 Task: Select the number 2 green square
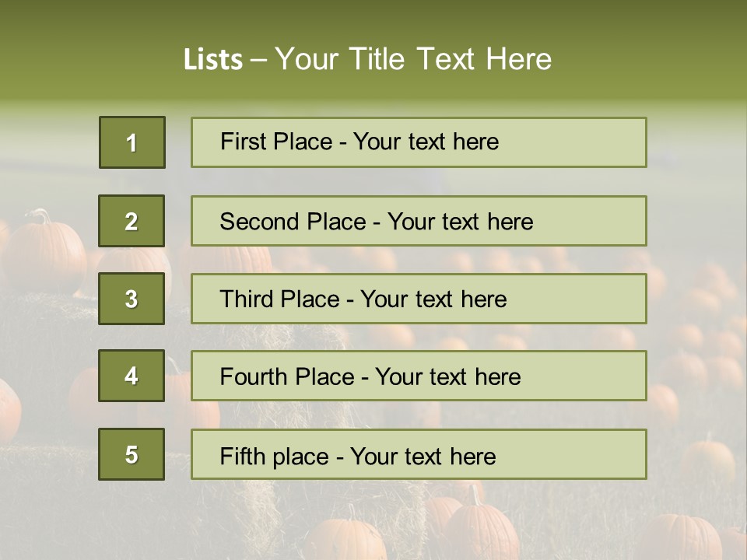[132, 221]
